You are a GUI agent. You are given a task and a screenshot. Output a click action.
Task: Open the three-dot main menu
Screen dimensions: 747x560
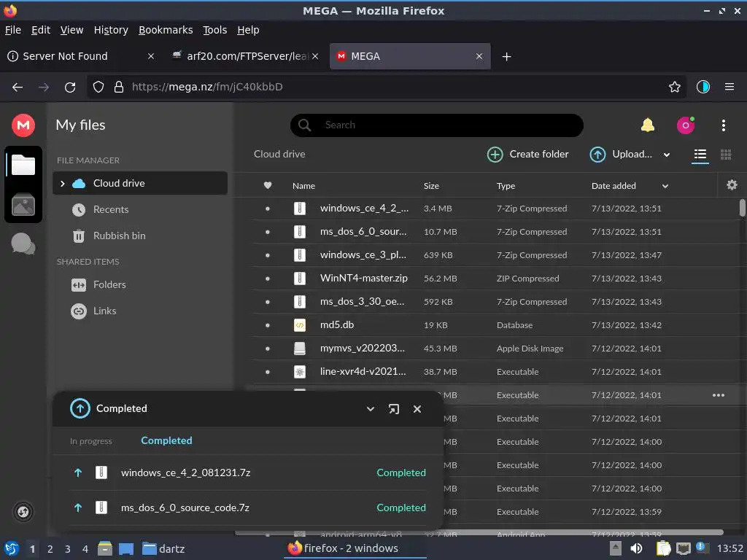pos(723,125)
